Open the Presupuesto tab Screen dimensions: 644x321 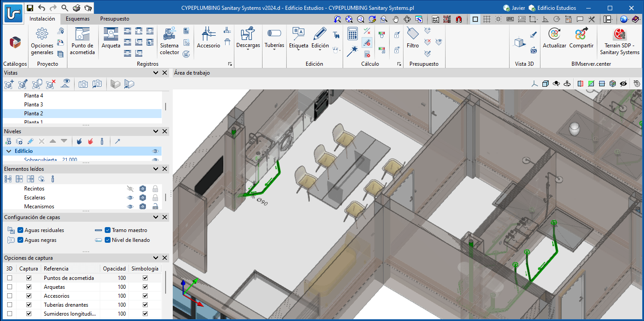pos(115,19)
